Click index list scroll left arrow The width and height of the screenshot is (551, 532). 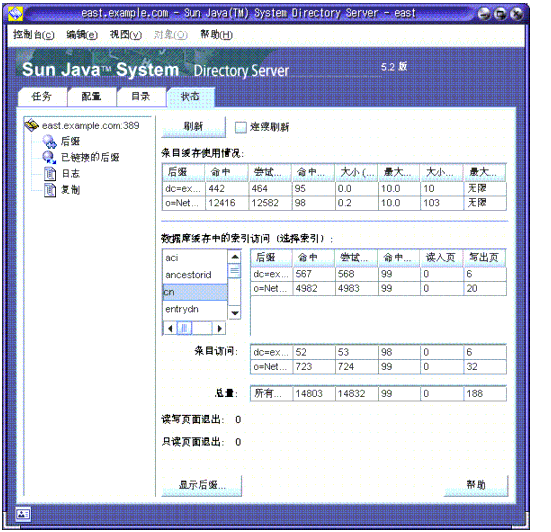point(170,329)
